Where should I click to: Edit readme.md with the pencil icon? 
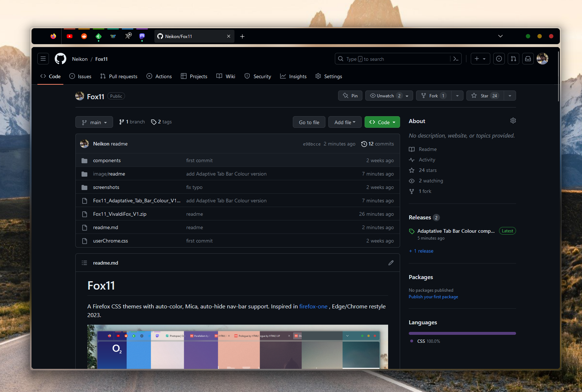391,263
